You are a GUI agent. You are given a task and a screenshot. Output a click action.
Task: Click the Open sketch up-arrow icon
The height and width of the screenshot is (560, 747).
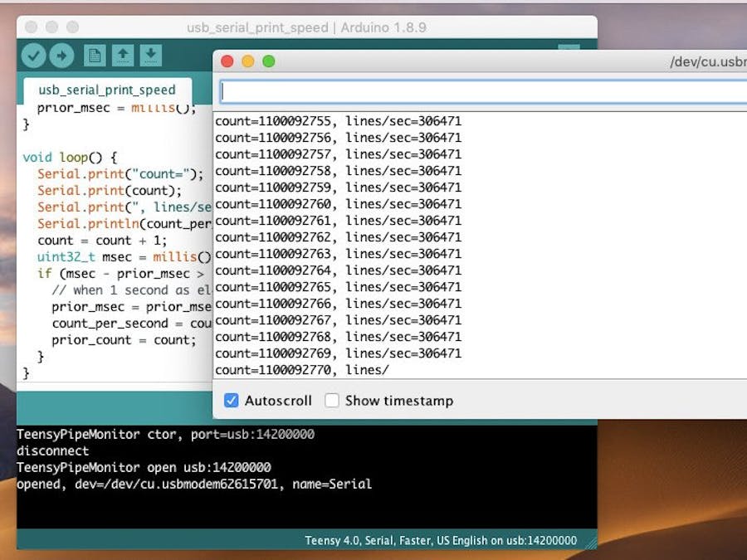click(x=123, y=56)
